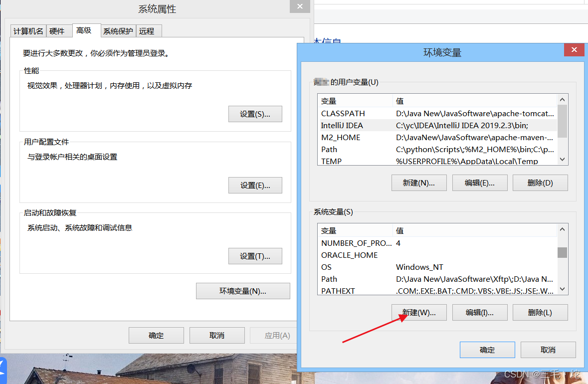
Task: Click 设置(T) under 启动和故障恢复
Action: pos(255,256)
